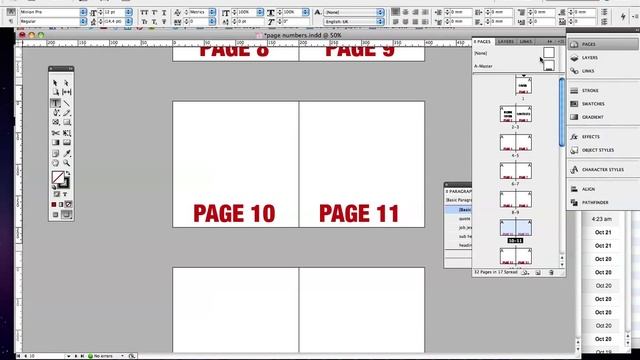
Task: Switch to the Layers panel tab
Action: pyautogui.click(x=506, y=42)
